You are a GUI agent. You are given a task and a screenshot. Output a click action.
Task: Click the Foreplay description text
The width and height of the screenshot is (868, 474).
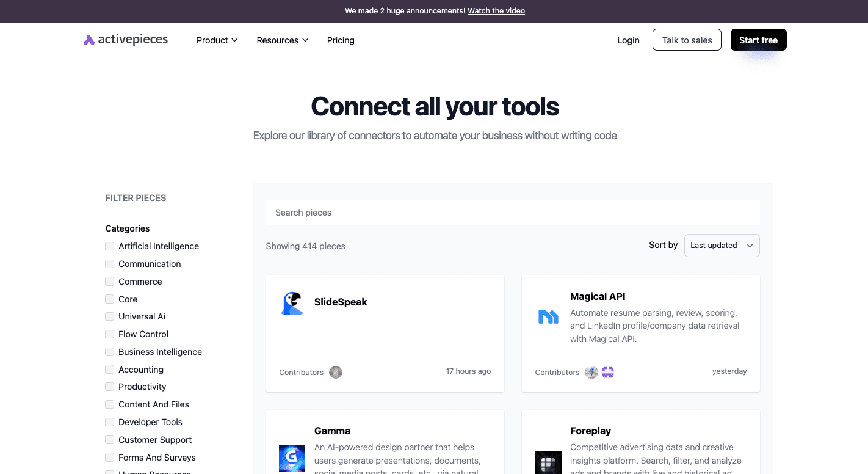(x=656, y=458)
